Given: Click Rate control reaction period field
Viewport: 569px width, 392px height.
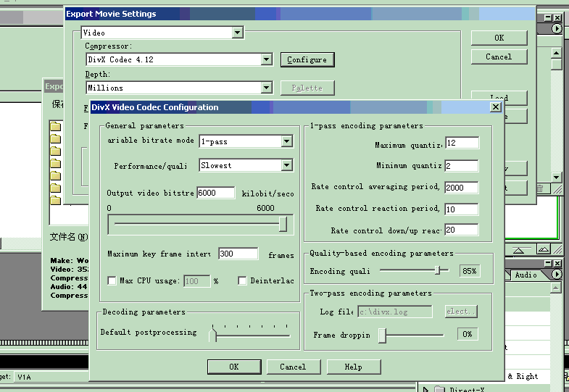Looking at the screenshot, I should (x=462, y=209).
